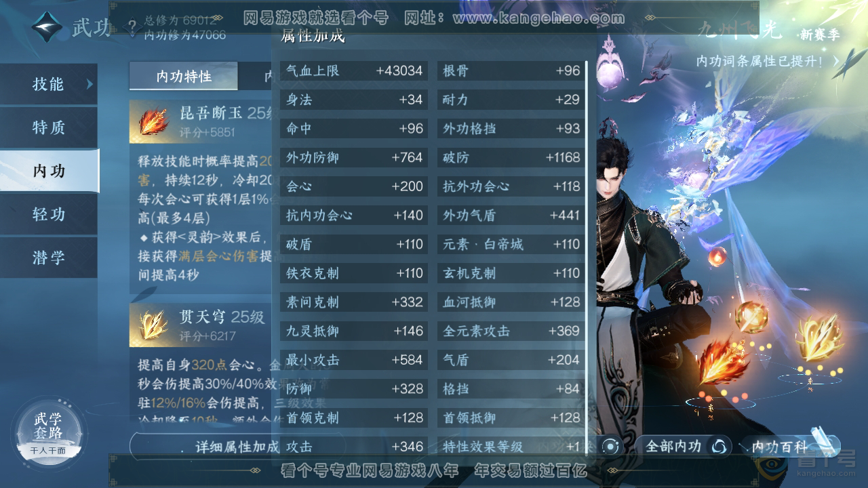The height and width of the screenshot is (488, 868).
Task: Tap the circular toggle icon left of 全部内功
Action: click(612, 446)
